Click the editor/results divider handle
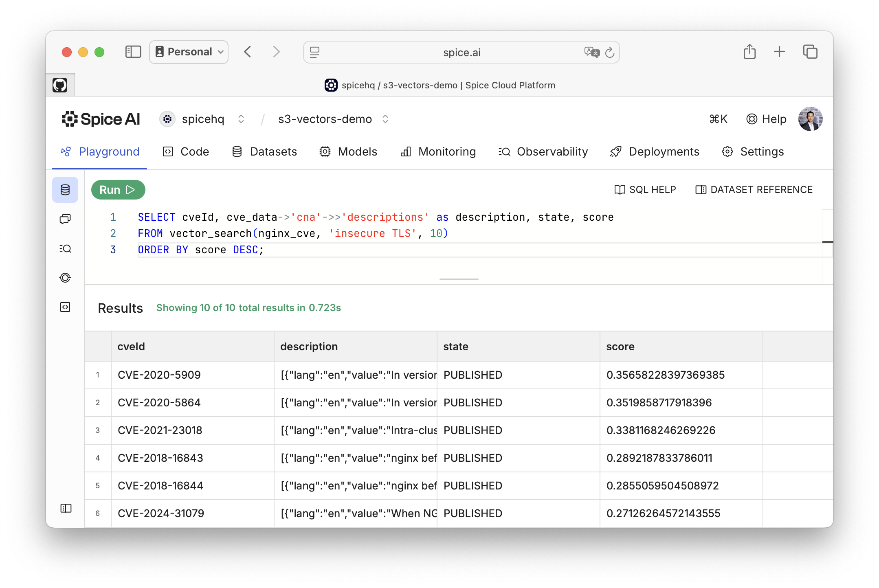This screenshot has height=588, width=879. tap(459, 279)
